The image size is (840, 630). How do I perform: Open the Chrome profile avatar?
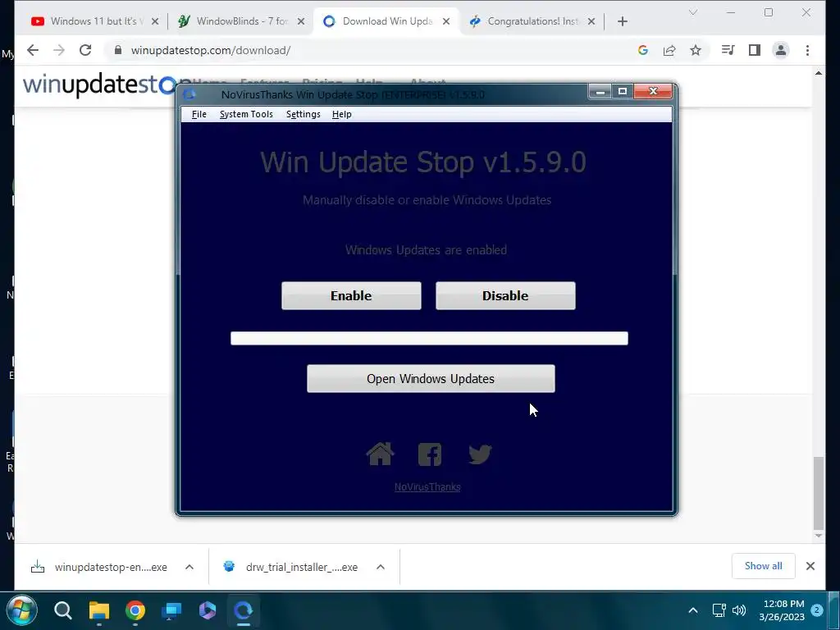point(781,50)
